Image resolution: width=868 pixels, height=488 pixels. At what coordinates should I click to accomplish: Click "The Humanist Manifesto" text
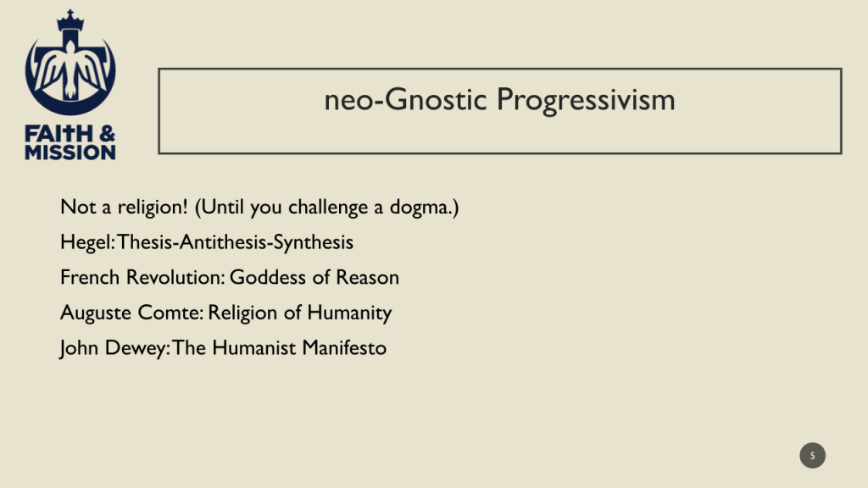click(280, 348)
